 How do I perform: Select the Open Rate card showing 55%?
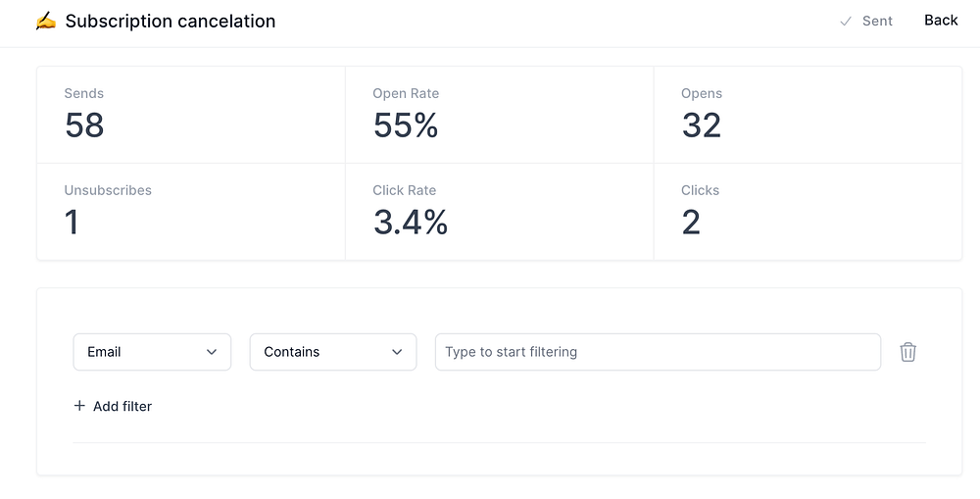[499, 115]
